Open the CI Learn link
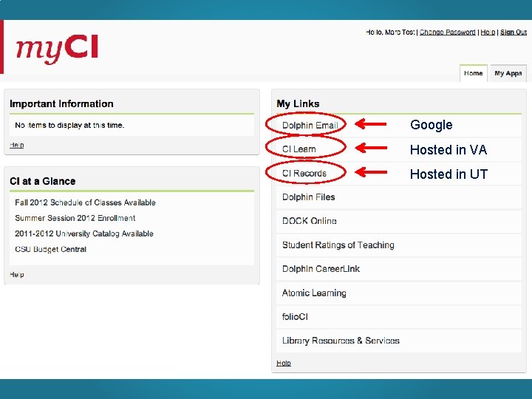 pos(299,149)
